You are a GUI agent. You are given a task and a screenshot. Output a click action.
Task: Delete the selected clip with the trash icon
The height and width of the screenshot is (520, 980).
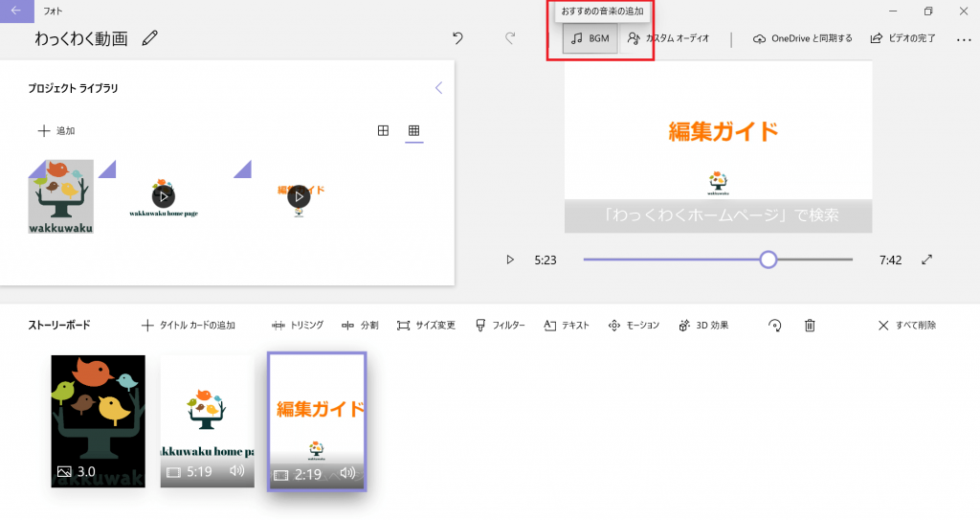click(810, 326)
